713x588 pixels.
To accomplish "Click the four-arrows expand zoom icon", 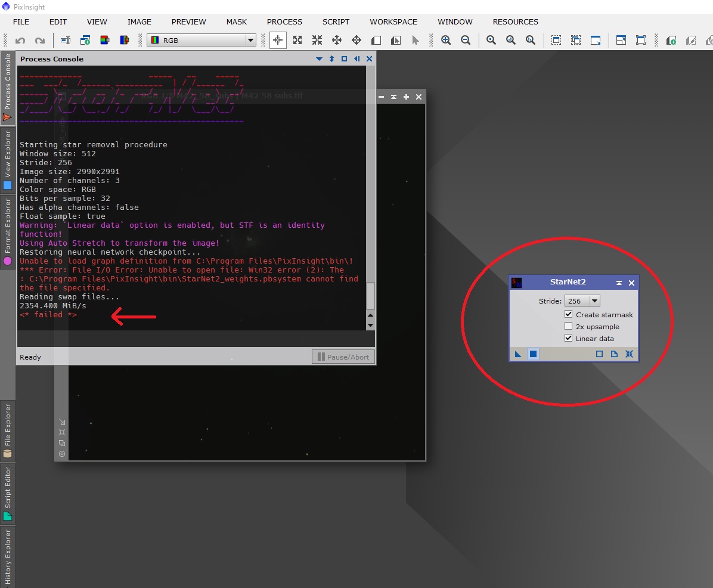I will click(297, 41).
